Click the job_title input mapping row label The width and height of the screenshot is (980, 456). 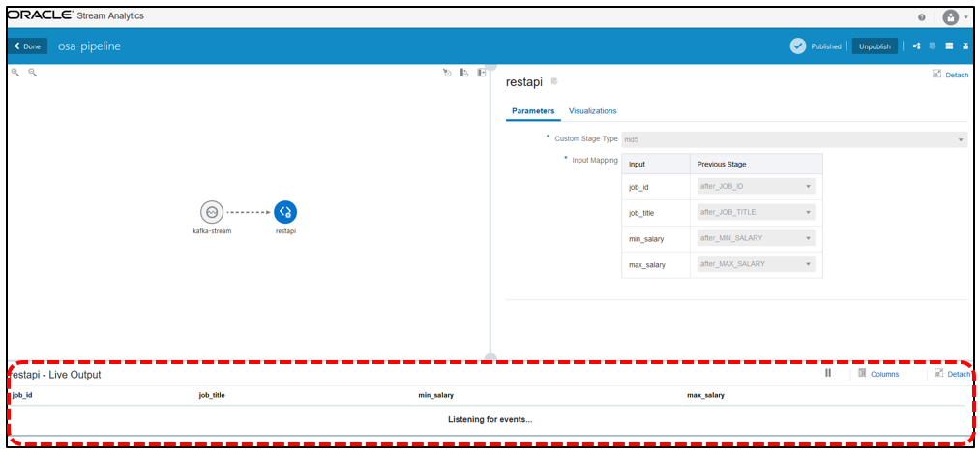641,213
